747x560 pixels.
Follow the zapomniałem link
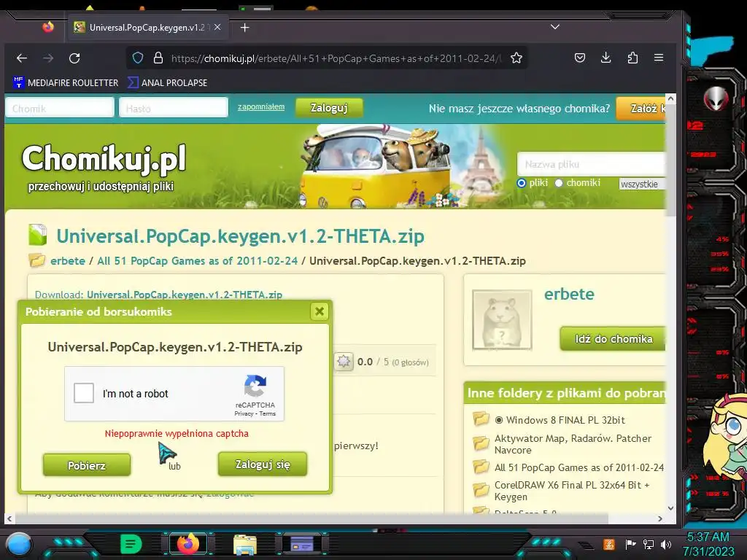pos(261,106)
